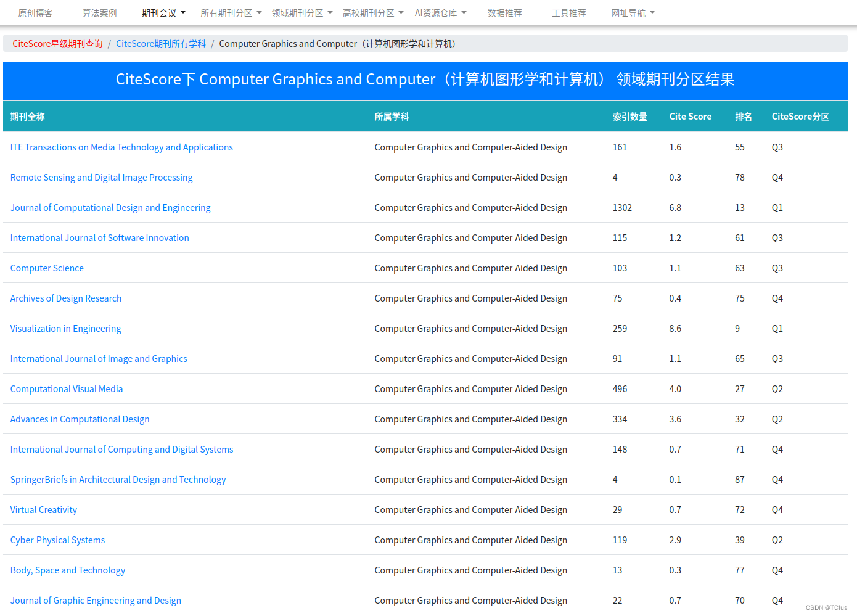This screenshot has height=616, width=857.
Task: Open the 算法案例 menu item
Action: (99, 13)
